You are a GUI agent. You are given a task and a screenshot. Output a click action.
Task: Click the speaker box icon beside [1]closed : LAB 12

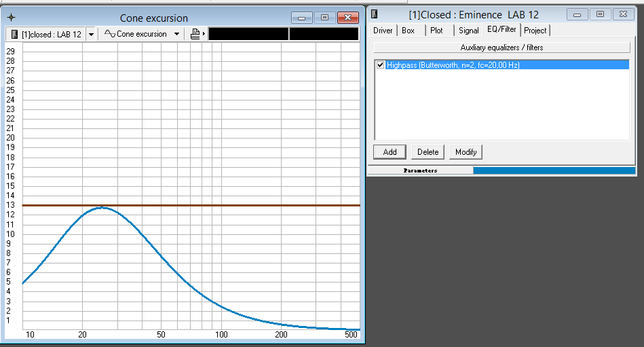(x=14, y=34)
